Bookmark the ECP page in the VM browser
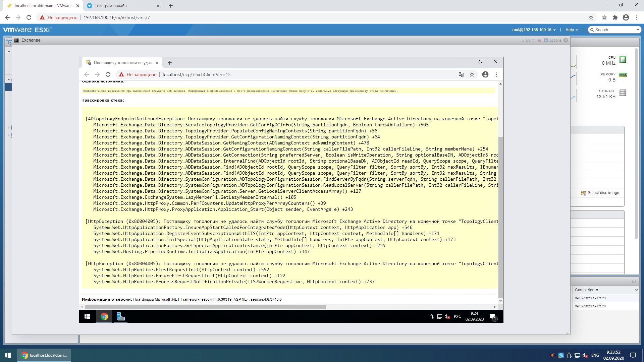Image resolution: width=644 pixels, height=362 pixels. pos(472,74)
